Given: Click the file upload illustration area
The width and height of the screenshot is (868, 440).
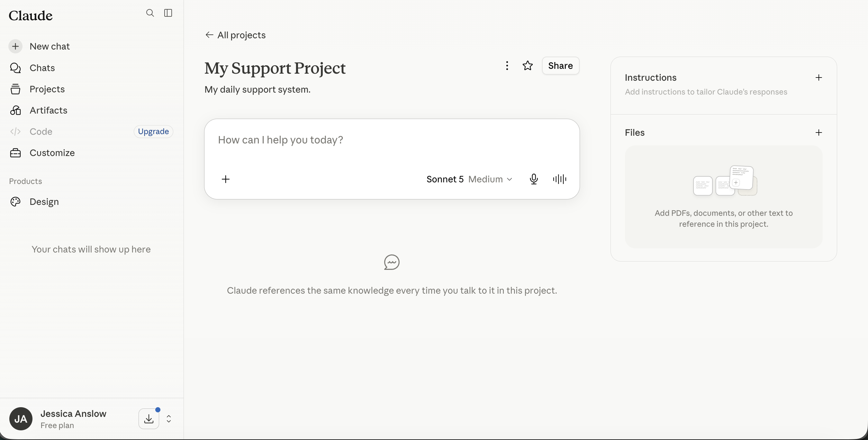Looking at the screenshot, I should click(x=724, y=197).
